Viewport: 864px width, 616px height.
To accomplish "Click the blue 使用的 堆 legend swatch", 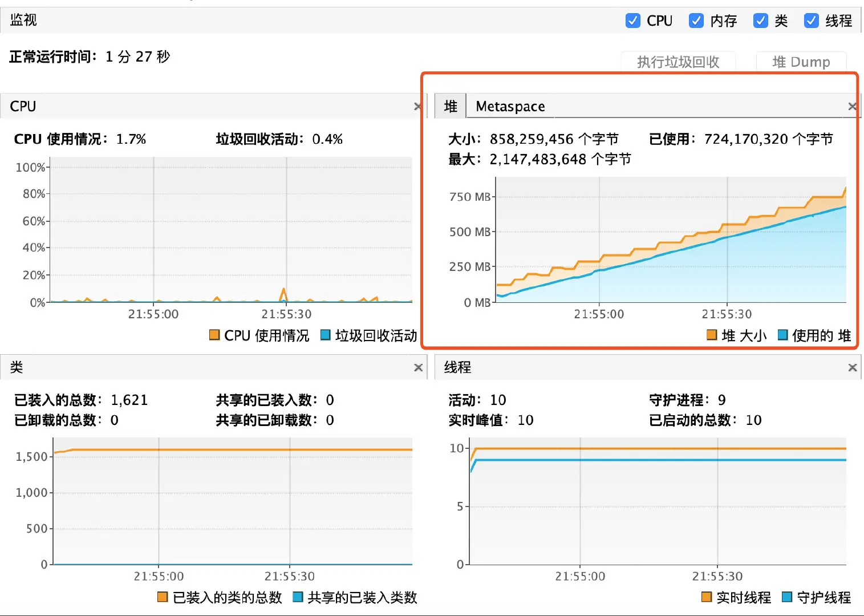I will click(x=782, y=335).
